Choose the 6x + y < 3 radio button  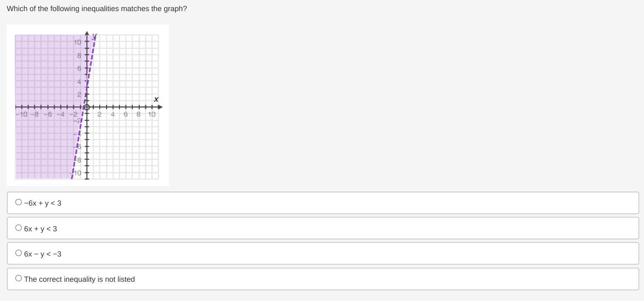pyautogui.click(x=18, y=228)
